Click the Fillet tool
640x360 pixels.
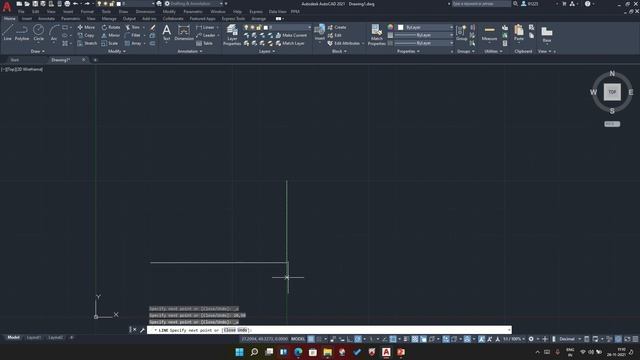[133, 36]
